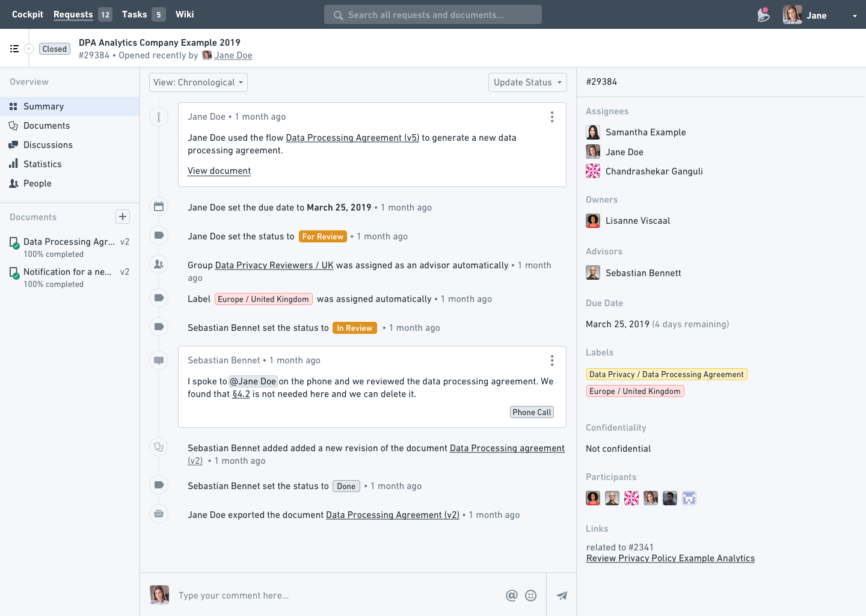Screen dimensions: 866x616
Task: Open Data Processing Agr... document in sidebar
Action: [69, 242]
